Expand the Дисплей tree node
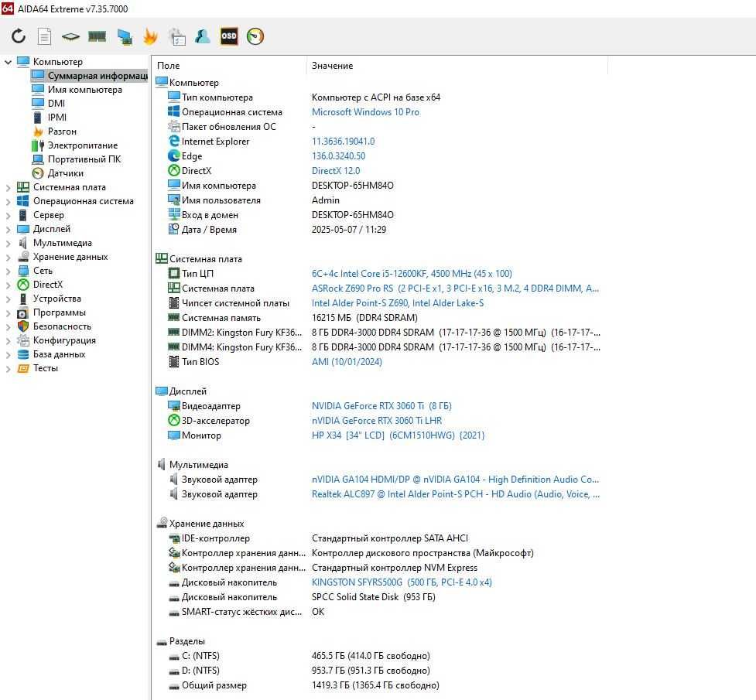 pos(8,230)
